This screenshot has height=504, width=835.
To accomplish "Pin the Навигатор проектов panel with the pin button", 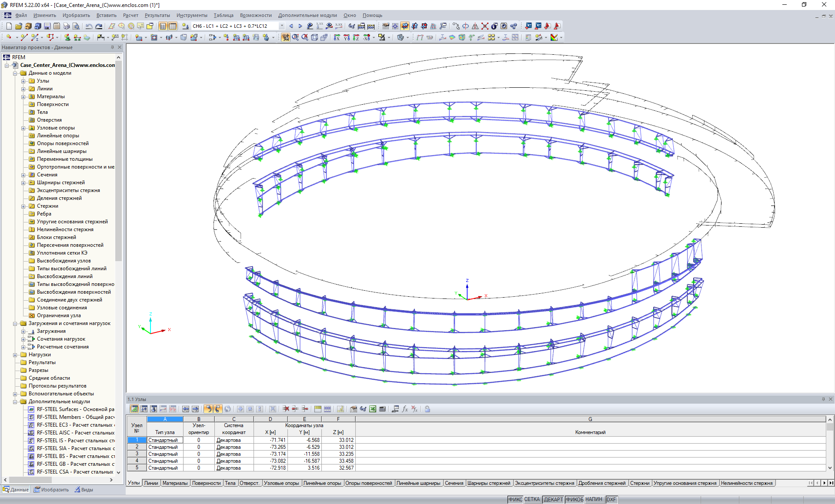I will [x=112, y=48].
